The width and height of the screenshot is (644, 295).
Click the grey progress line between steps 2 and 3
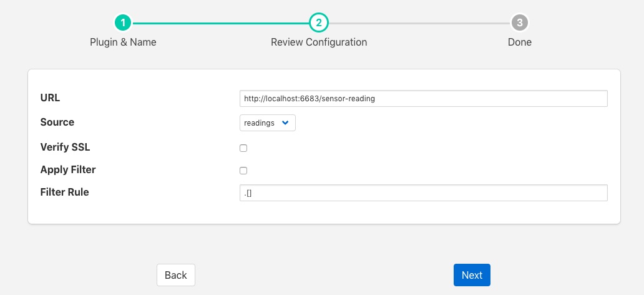tap(419, 23)
